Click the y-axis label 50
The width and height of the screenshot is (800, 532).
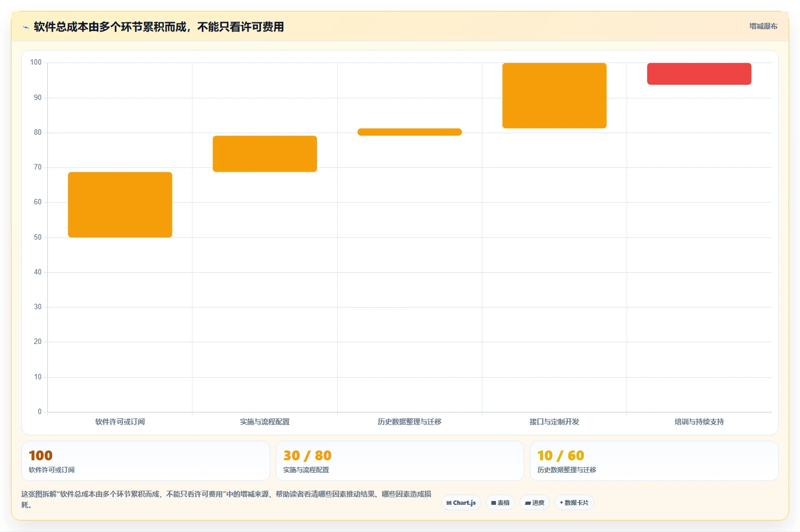[x=38, y=237]
